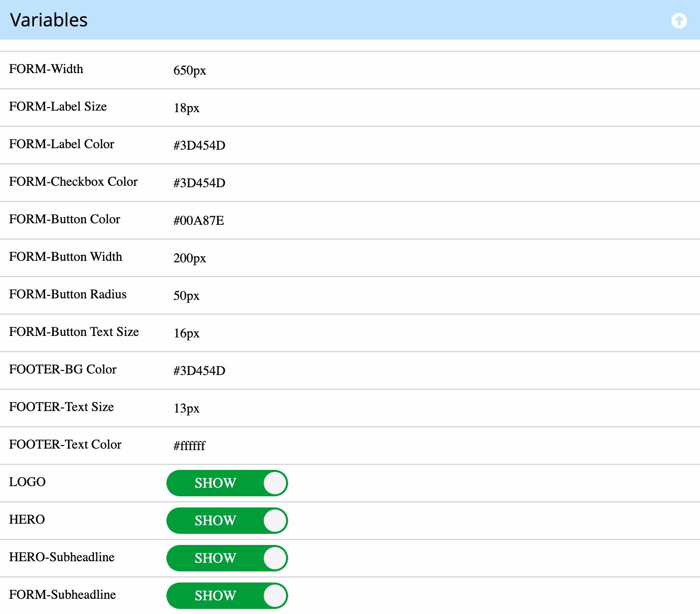Click the Variables panel title text

[49, 20]
